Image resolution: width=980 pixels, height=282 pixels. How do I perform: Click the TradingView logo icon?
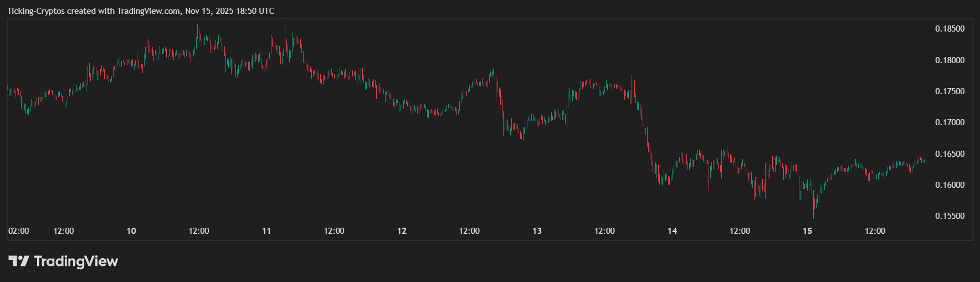(x=18, y=261)
